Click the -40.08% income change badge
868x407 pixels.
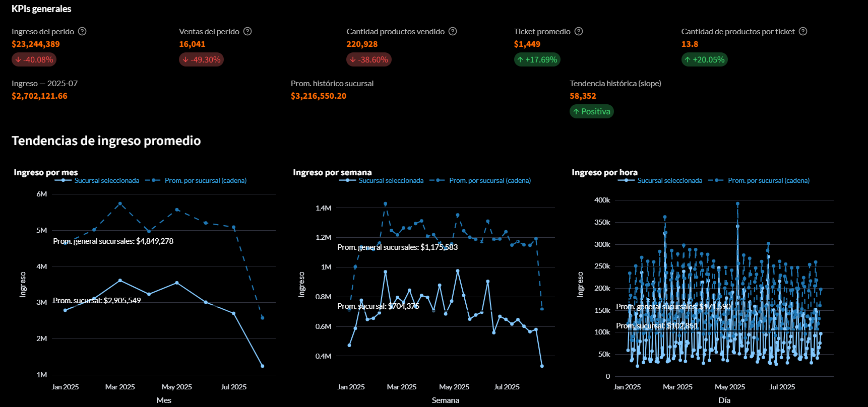(x=34, y=59)
